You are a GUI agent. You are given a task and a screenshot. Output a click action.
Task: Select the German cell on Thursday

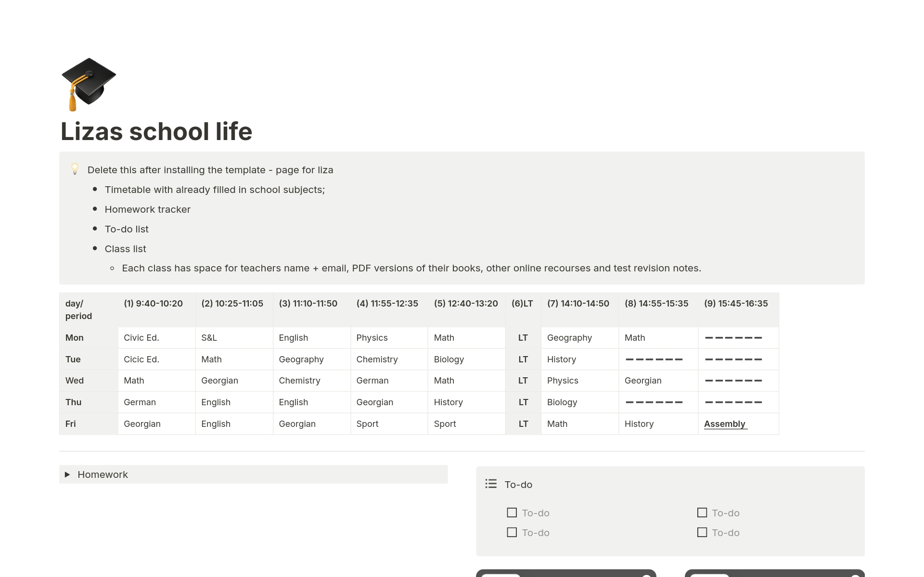coord(140,402)
